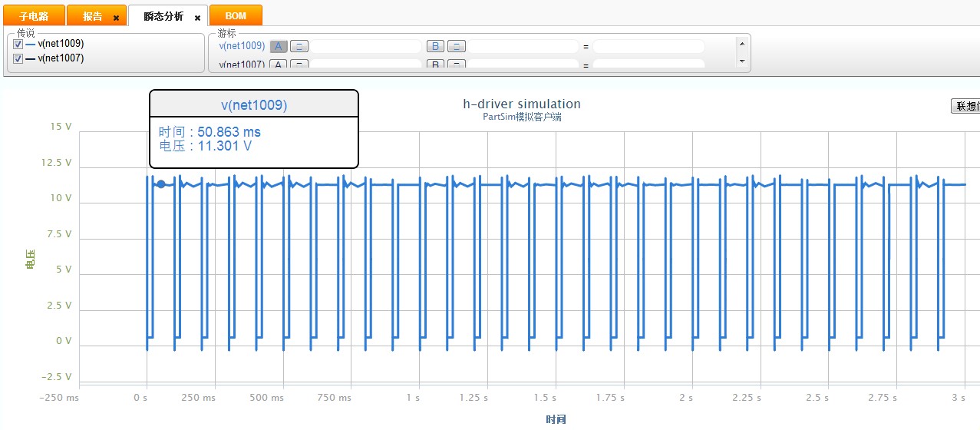Click the chart title h-driver simulation

click(522, 104)
